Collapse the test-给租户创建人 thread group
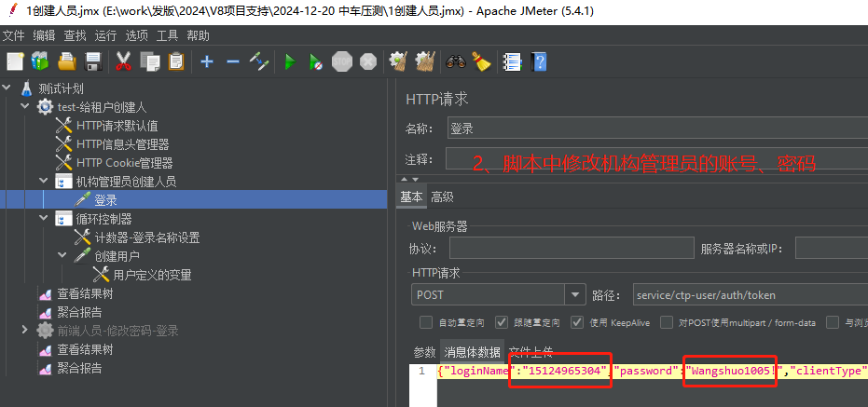This screenshot has height=407, width=868. pos(24,105)
